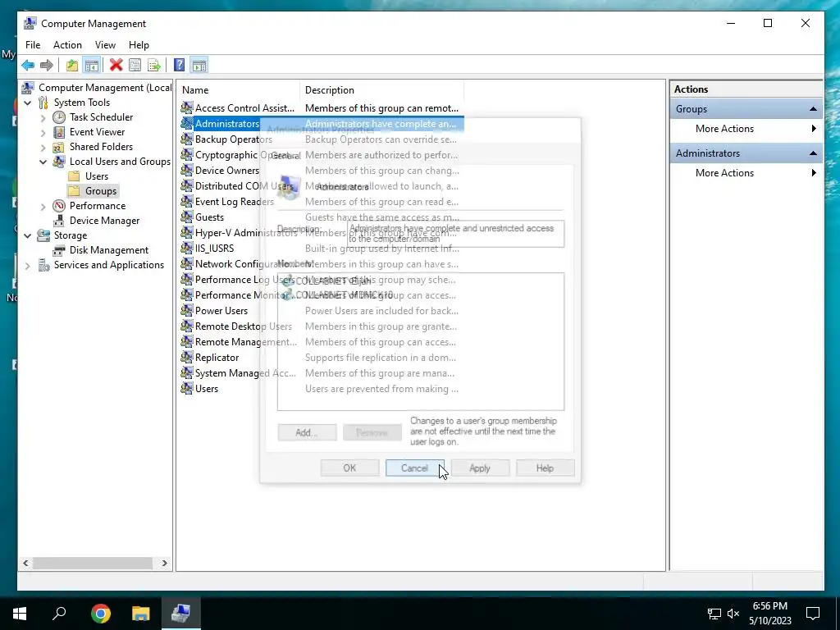Collapse the System Tools tree node

coord(28,103)
